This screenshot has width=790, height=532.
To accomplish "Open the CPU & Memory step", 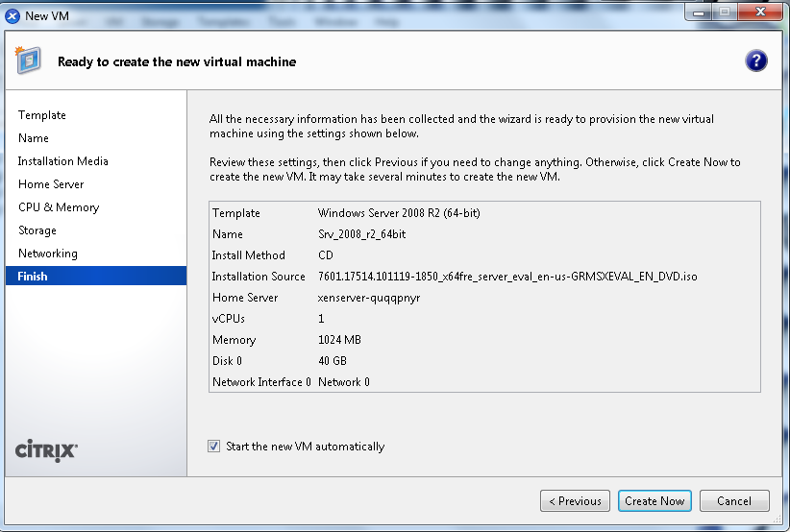I will coord(59,207).
